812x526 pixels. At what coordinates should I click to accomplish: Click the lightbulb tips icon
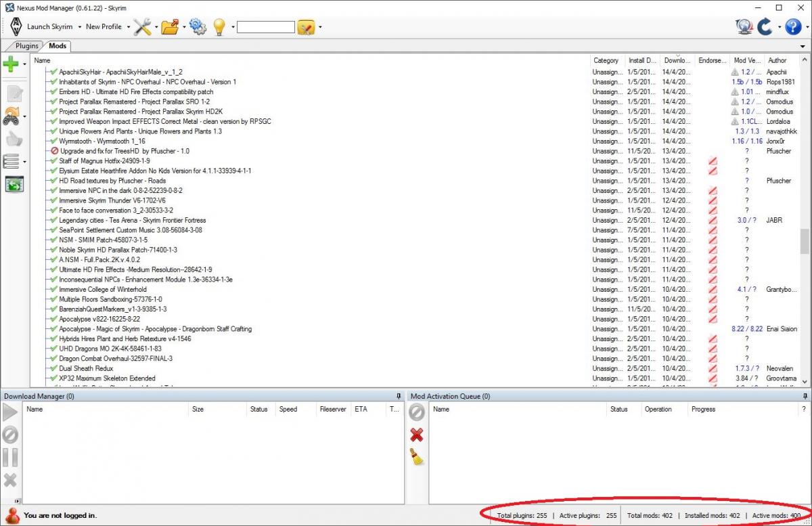[x=219, y=26]
